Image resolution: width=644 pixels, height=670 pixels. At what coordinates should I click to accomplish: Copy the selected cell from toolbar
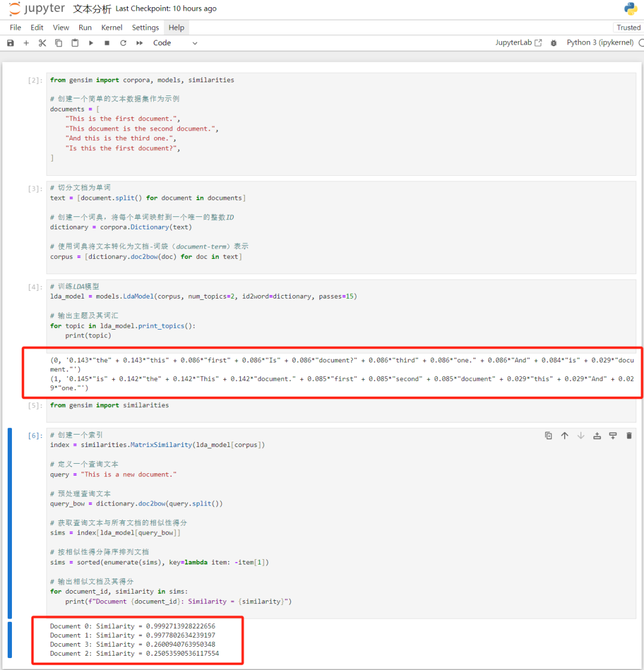[x=58, y=43]
